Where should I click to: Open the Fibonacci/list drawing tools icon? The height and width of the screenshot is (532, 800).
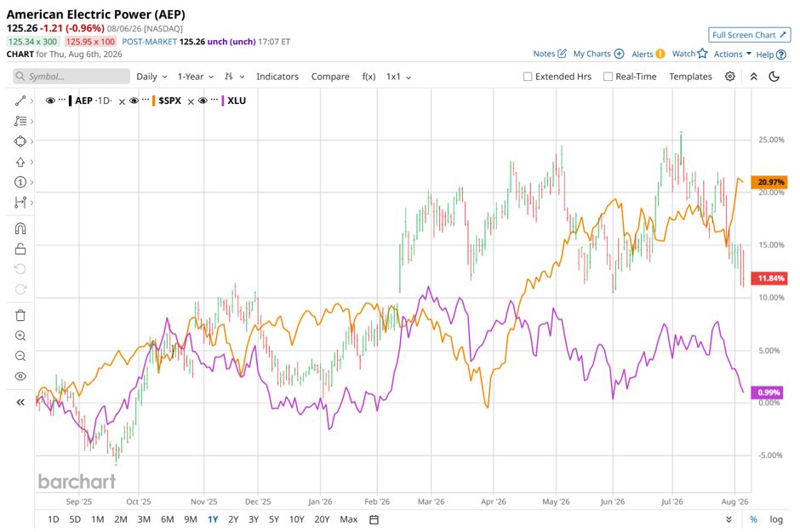(x=20, y=121)
